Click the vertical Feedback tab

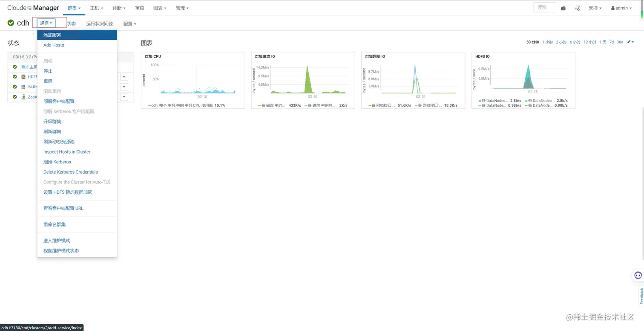coord(641,296)
